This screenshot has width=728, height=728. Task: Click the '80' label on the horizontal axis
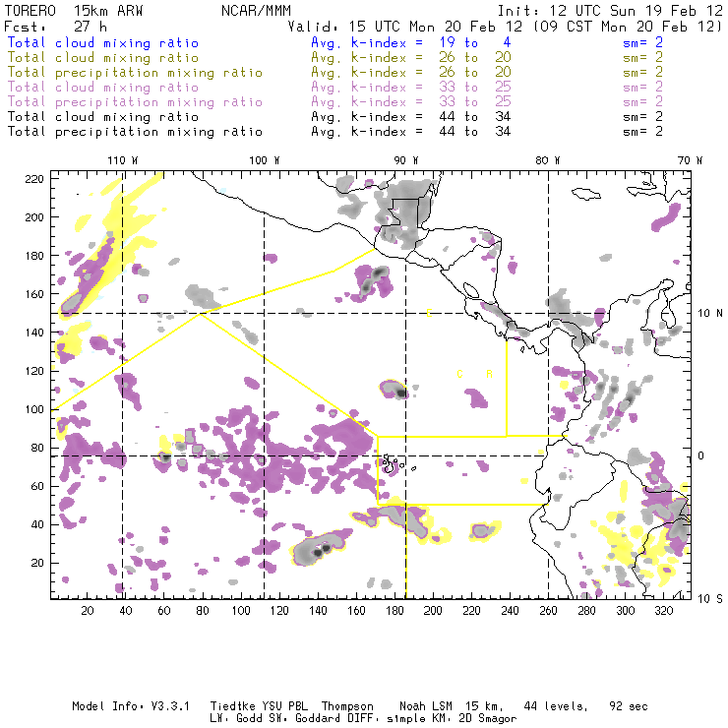(x=203, y=611)
